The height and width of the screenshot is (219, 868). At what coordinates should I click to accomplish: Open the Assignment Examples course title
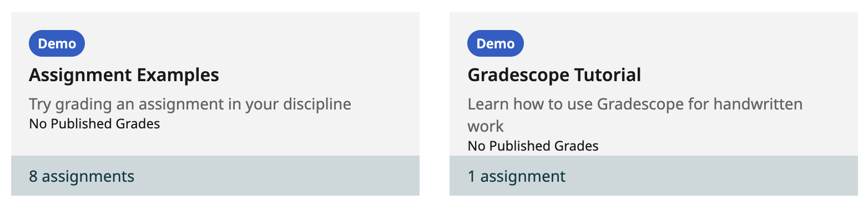click(x=124, y=75)
